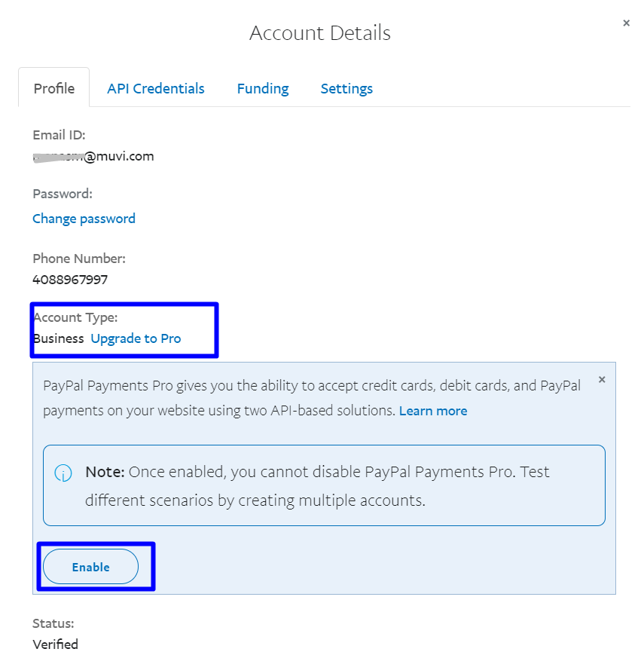Select the email address ending @muvi.com

point(93,156)
